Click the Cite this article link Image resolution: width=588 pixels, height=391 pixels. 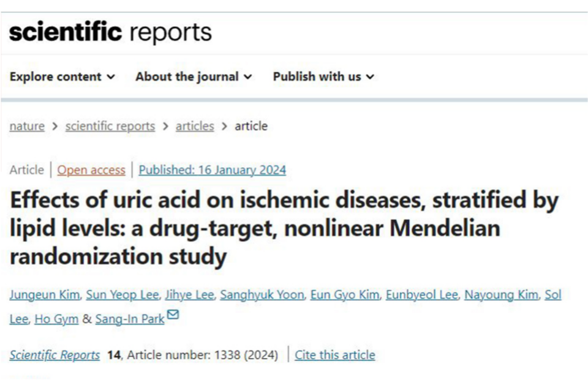coord(335,355)
